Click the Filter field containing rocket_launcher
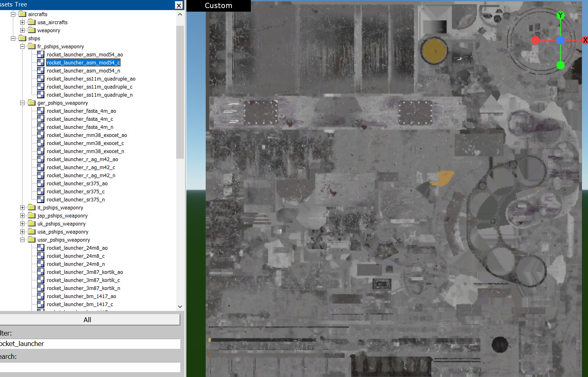Screen dimensions: 588x377 90,344
